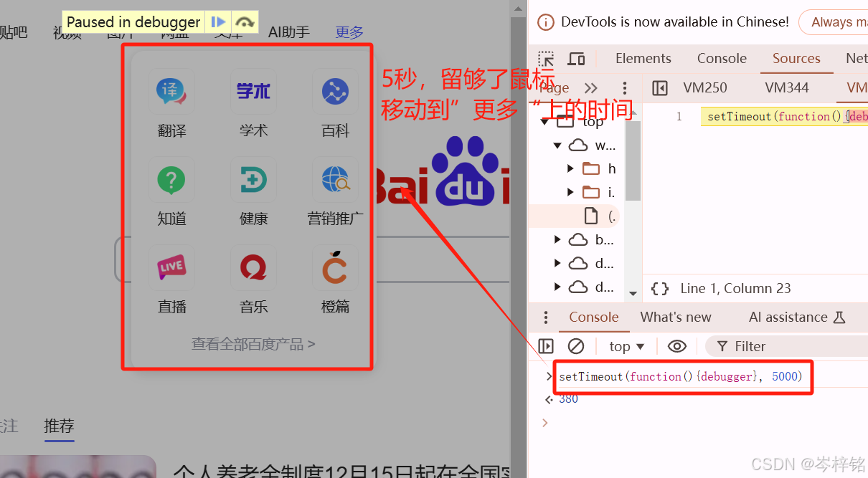Expand the h folder in file tree
The height and width of the screenshot is (478, 868).
[x=570, y=168]
